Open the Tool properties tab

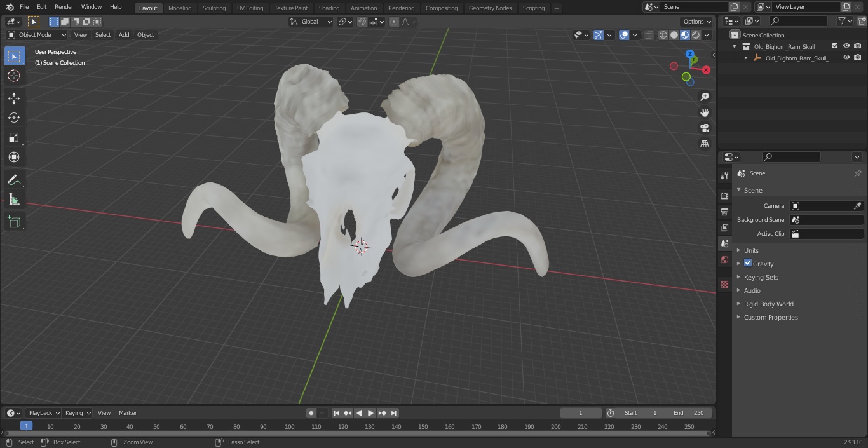(724, 176)
